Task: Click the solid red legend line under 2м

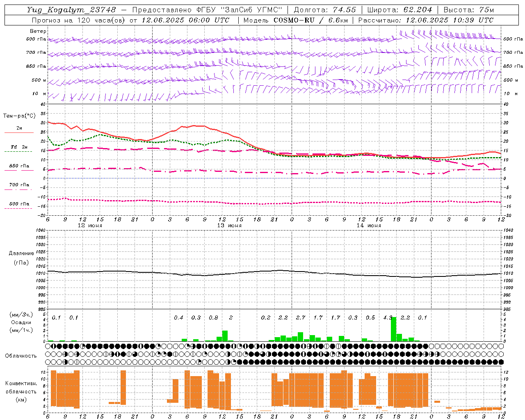Action: (x=19, y=132)
